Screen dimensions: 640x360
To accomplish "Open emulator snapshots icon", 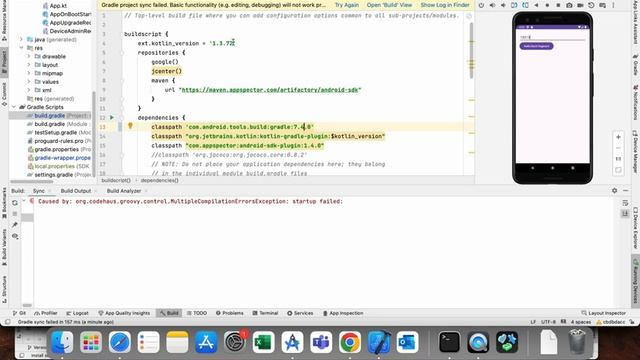I will 591,5.
